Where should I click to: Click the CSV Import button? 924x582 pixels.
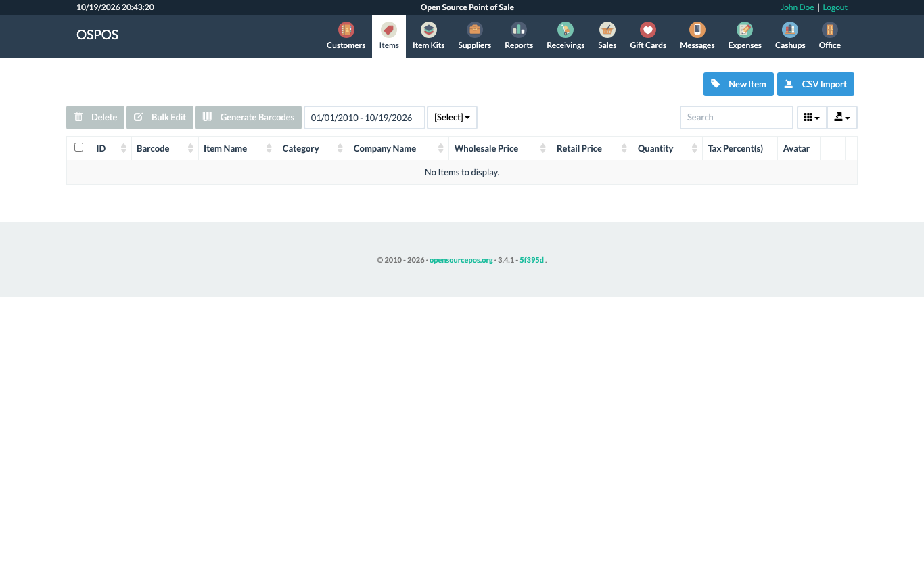[816, 84]
